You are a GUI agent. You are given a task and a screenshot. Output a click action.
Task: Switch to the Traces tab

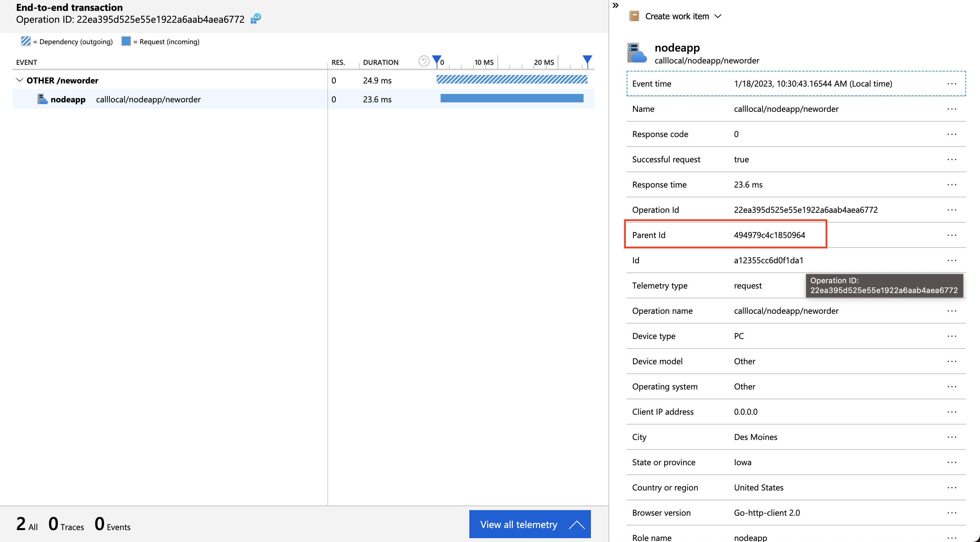(66, 524)
